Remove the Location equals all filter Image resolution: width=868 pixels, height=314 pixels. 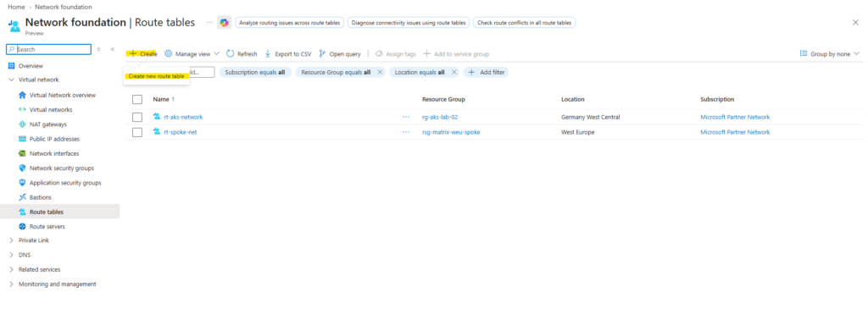454,73
